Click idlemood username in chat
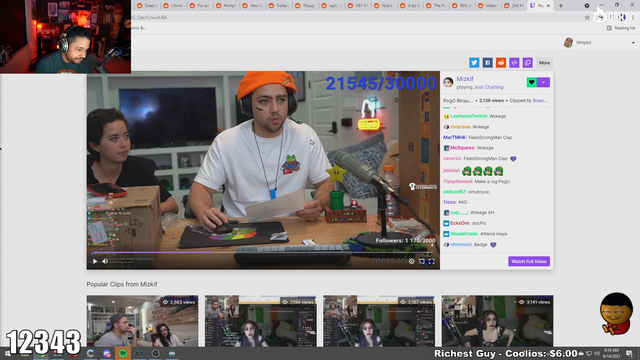The image size is (640, 360). tap(461, 244)
